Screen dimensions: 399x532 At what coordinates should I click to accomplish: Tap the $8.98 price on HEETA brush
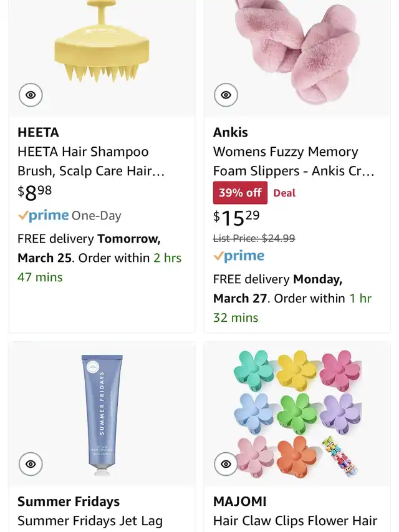point(35,193)
